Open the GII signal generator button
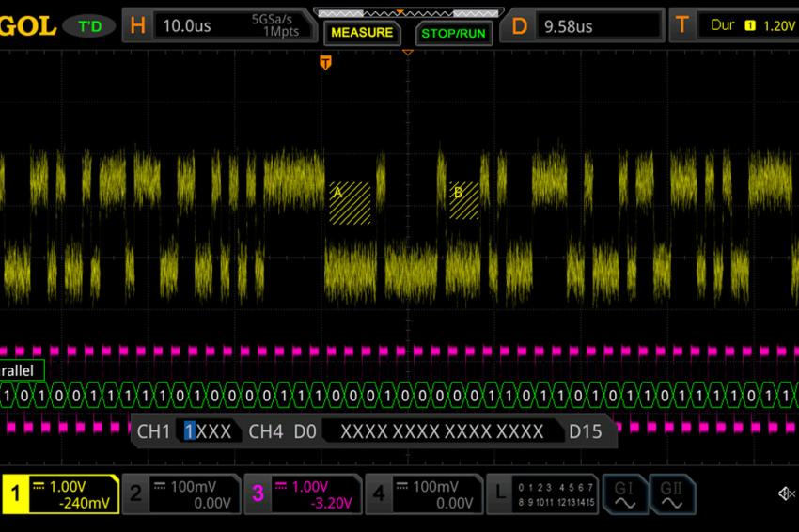Image resolution: width=799 pixels, height=532 pixels. pyautogui.click(x=671, y=494)
